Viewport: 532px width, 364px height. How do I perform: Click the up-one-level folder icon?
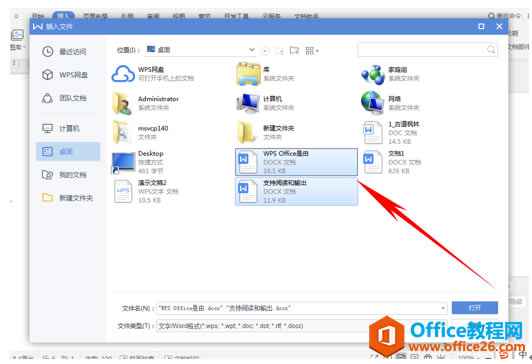280,51
